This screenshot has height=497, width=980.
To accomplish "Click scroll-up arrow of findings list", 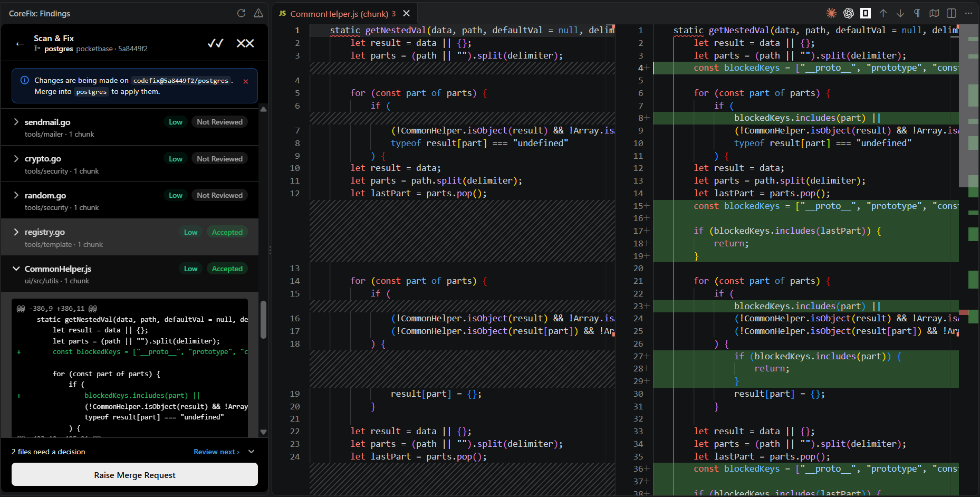I will point(263,109).
